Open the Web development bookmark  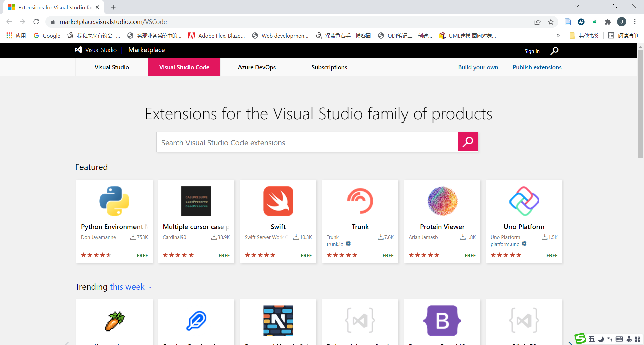280,35
